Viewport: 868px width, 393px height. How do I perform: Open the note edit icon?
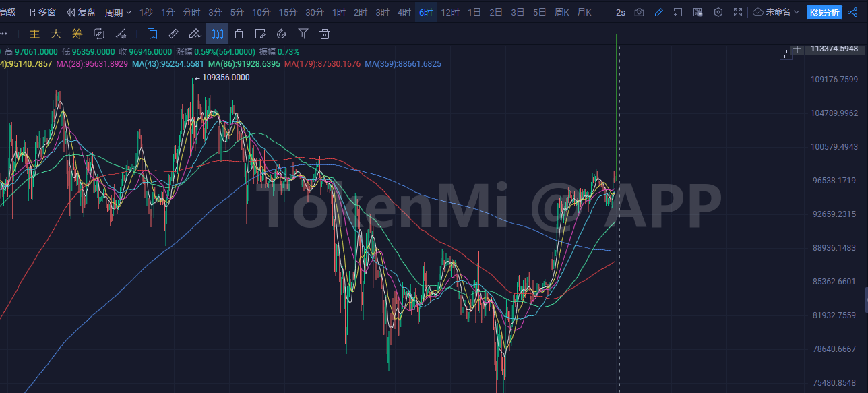260,34
